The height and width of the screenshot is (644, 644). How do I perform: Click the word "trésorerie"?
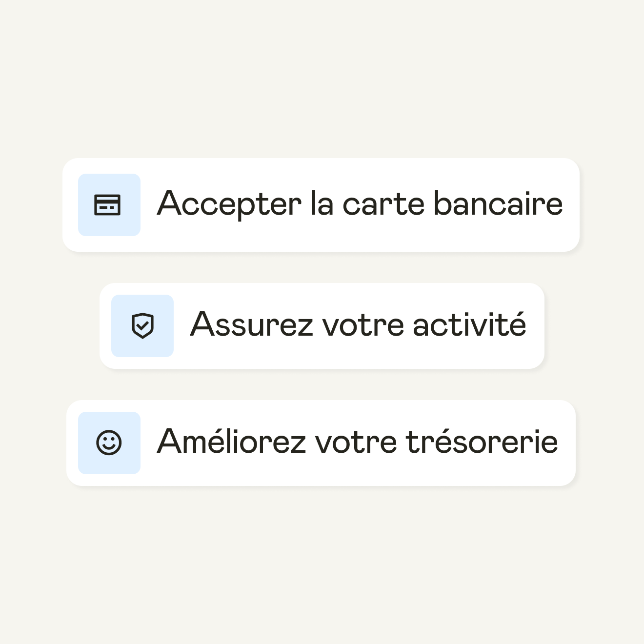tap(482, 442)
